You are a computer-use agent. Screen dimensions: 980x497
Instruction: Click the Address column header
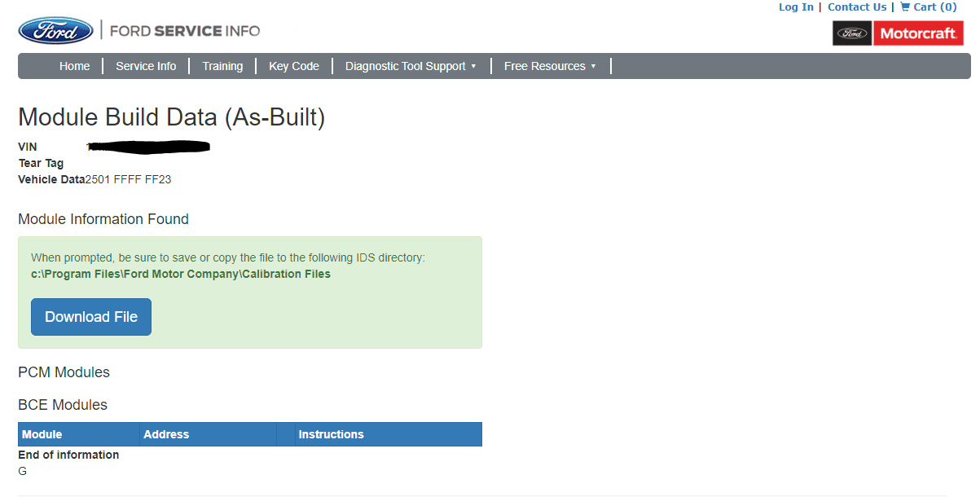point(209,434)
